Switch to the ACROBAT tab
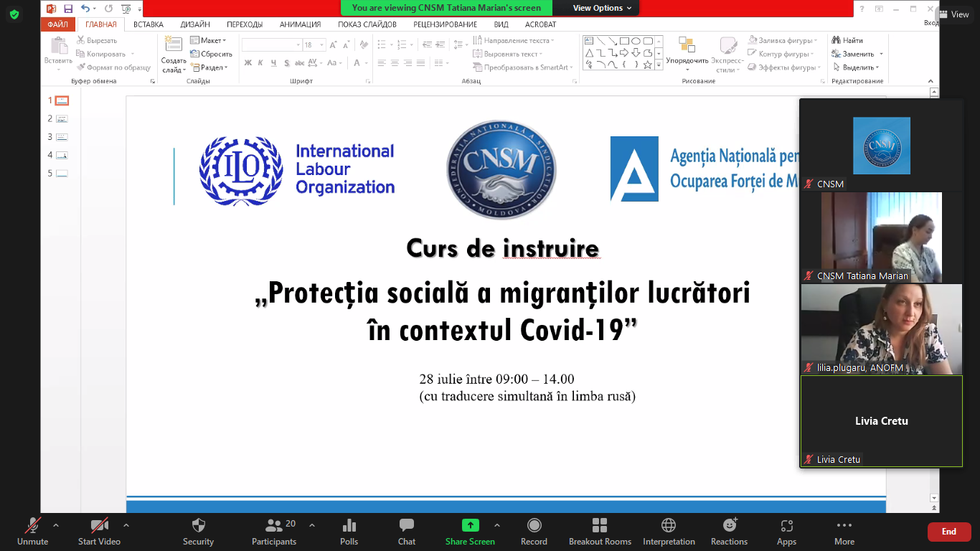 540,24
